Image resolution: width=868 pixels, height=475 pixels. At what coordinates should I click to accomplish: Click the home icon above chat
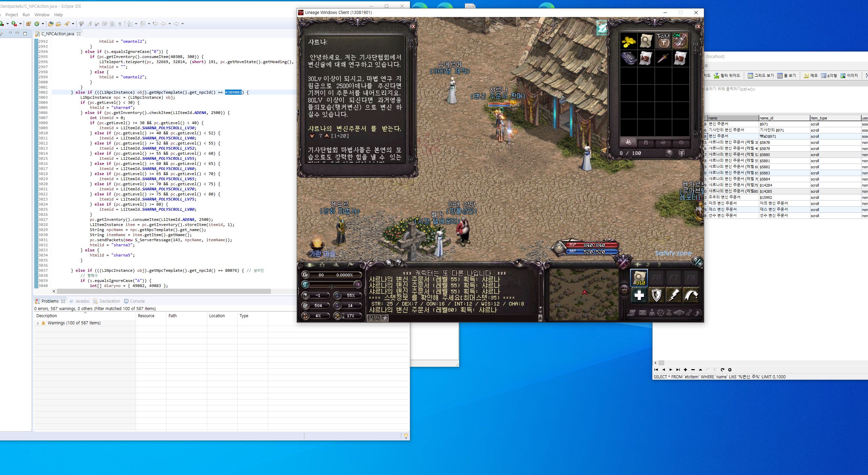[389, 263]
